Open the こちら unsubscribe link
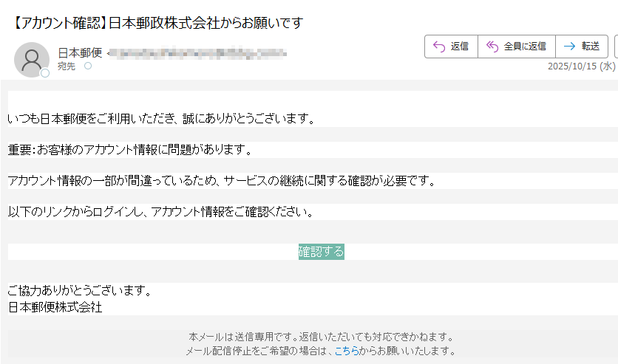 [347, 350]
